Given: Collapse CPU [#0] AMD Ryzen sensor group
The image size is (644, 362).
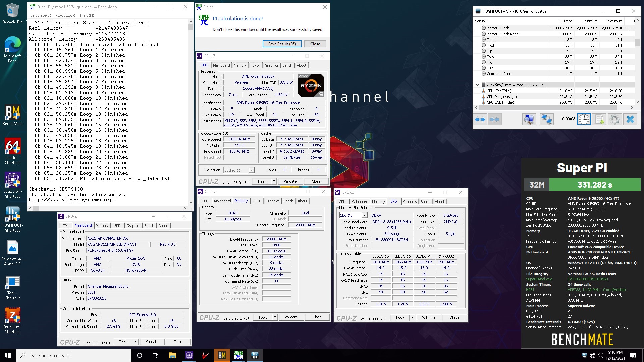Looking at the screenshot, I should 477,85.
